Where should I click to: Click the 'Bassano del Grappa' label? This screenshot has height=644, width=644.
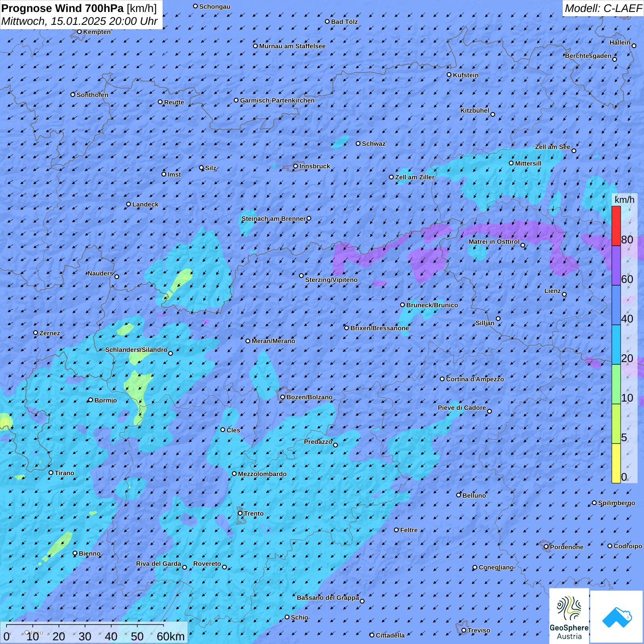tap(328, 598)
